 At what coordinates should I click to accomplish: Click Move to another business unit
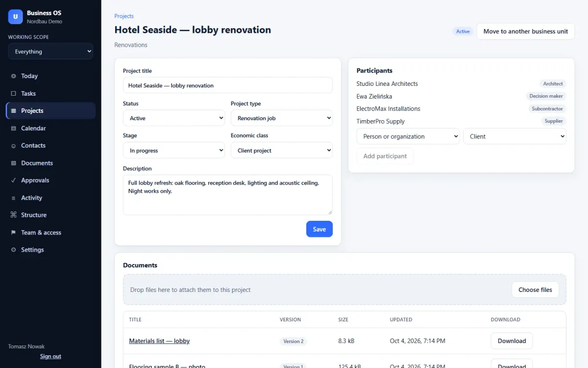(526, 31)
